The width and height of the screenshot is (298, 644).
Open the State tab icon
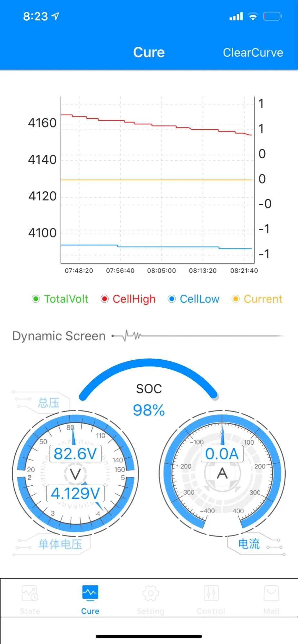(x=30, y=593)
